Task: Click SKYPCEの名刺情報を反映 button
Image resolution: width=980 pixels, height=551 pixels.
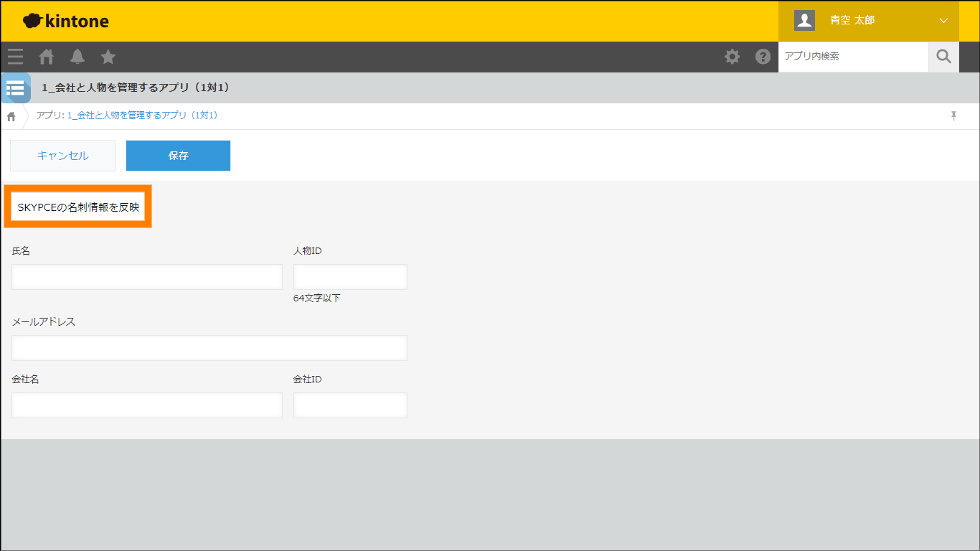Action: coord(78,207)
